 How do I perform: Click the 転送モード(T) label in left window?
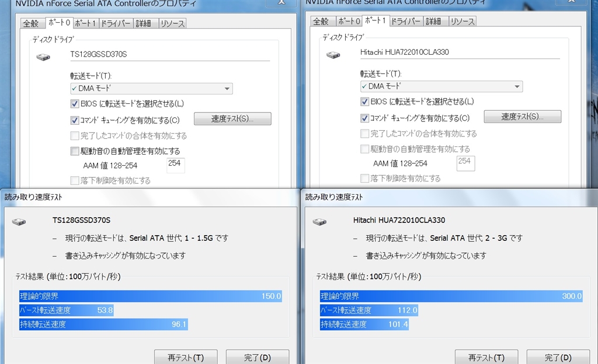pos(91,76)
